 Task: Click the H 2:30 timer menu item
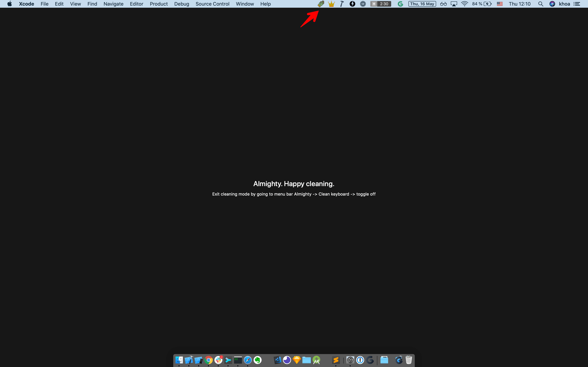380,4
